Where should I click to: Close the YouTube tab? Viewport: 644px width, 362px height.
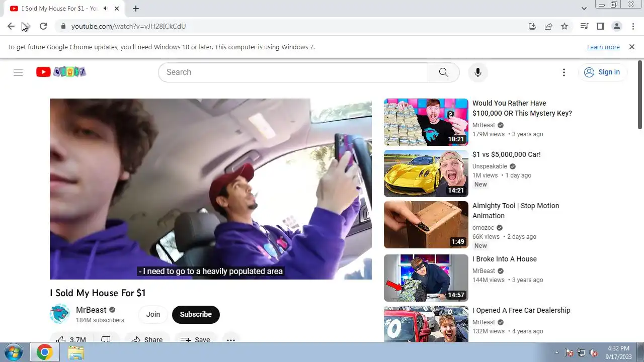(x=117, y=9)
